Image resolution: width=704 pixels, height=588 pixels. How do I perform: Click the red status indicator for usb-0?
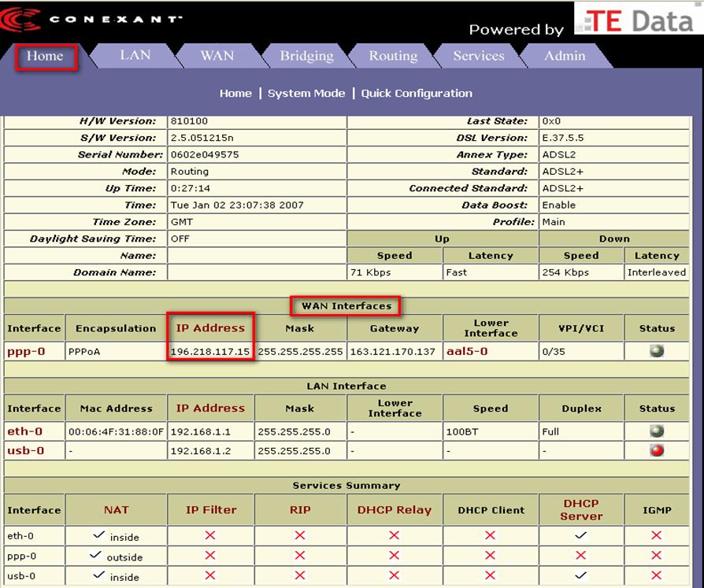coord(656,451)
